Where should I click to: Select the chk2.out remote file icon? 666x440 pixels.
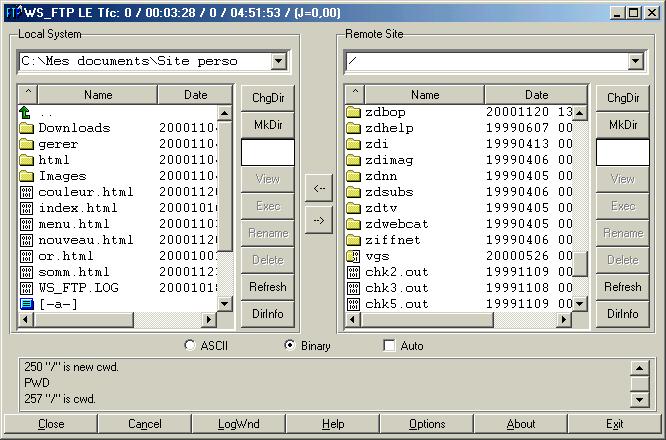pos(353,272)
